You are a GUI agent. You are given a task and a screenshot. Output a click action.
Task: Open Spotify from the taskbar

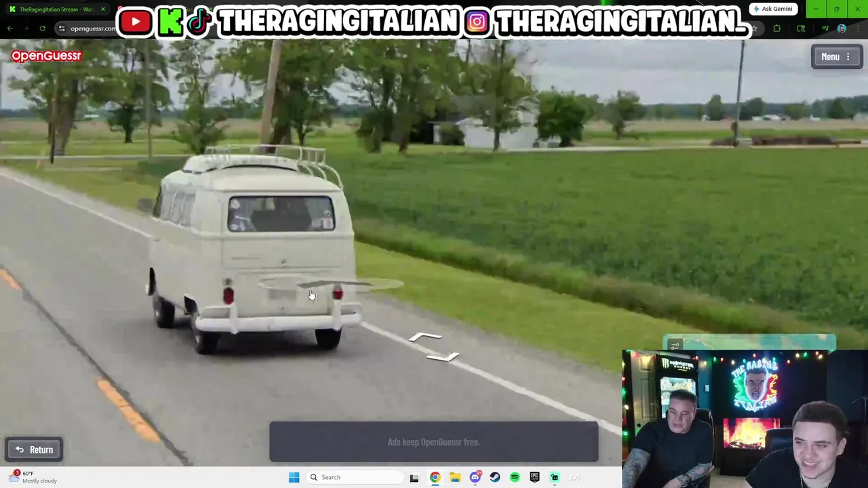(515, 477)
